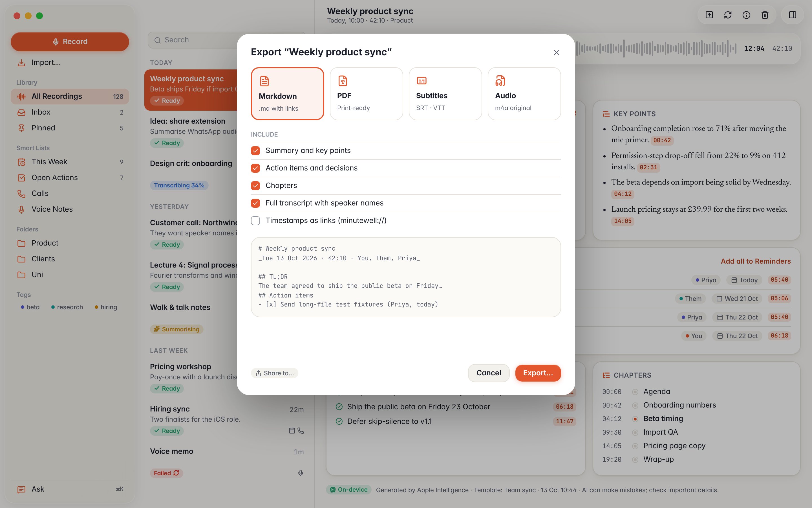Viewport: 812px width, 508px height.
Task: Open the Inbox in the library
Action: pos(70,112)
